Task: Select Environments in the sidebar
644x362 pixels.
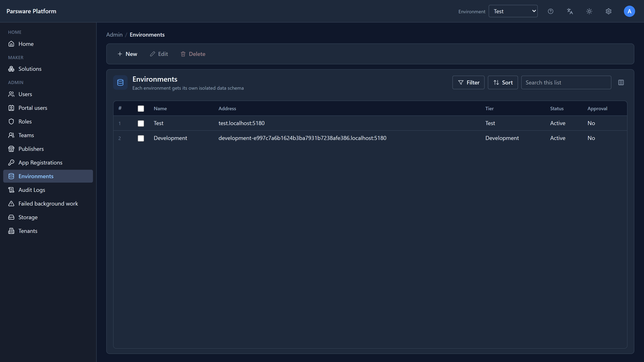Action: (x=48, y=176)
